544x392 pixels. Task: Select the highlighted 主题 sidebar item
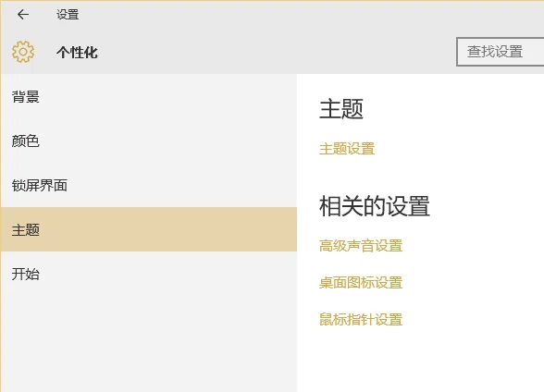click(148, 229)
